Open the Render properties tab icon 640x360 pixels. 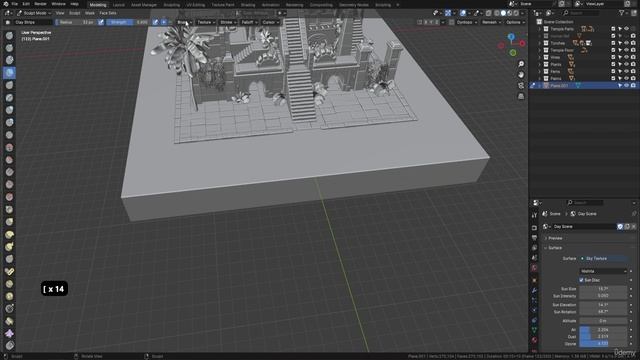pyautogui.click(x=534, y=228)
